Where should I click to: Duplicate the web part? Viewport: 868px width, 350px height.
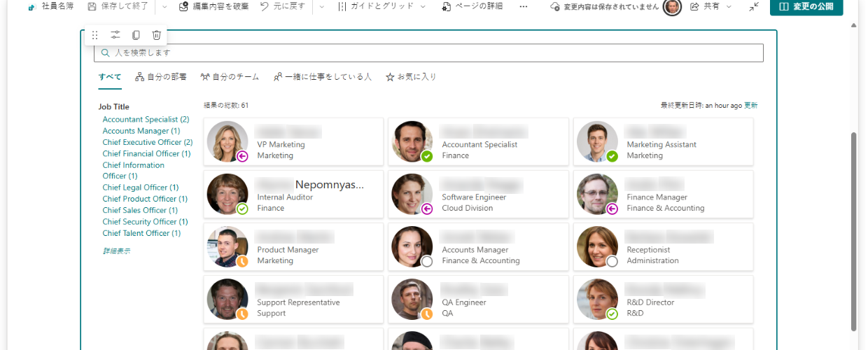tap(136, 35)
